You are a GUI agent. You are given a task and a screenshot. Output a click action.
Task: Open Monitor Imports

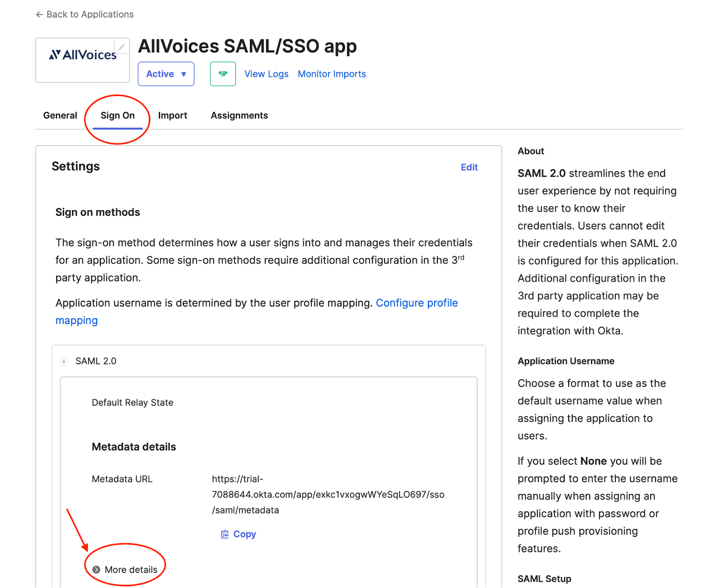332,74
